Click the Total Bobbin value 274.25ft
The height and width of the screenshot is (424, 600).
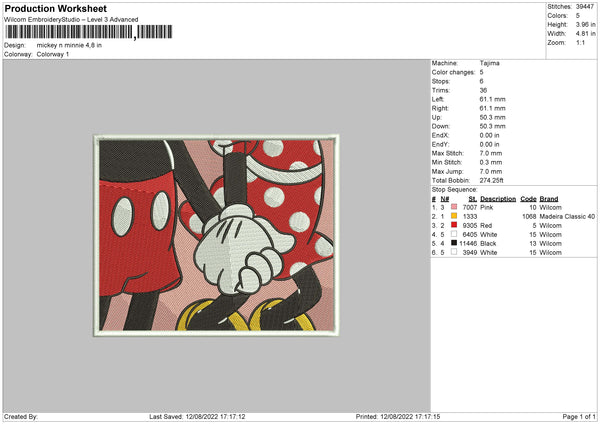(x=491, y=180)
